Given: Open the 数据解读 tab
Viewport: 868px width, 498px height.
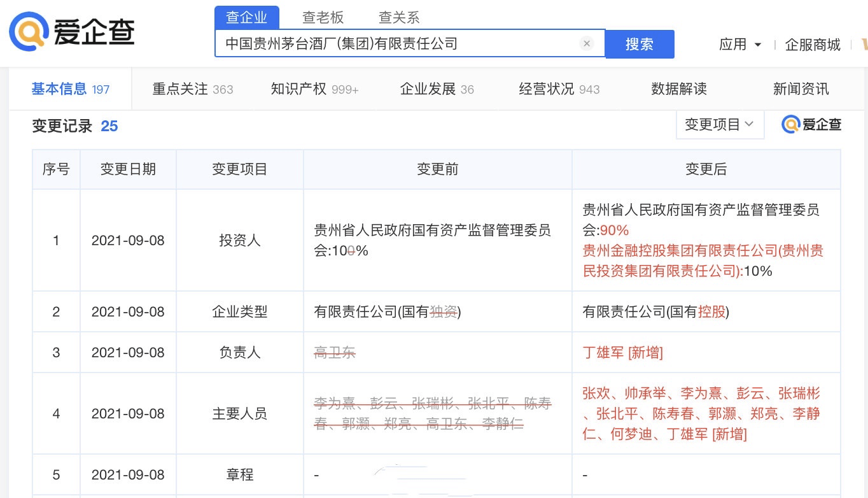Looking at the screenshot, I should (679, 89).
